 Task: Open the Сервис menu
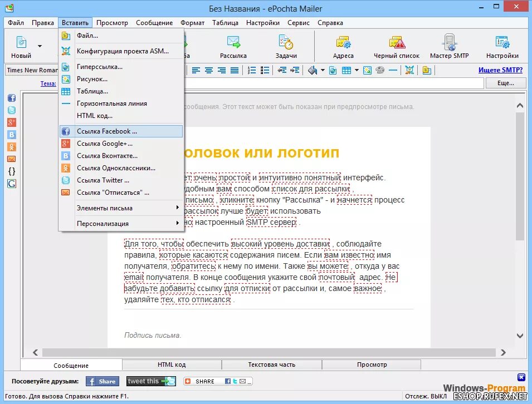(298, 23)
